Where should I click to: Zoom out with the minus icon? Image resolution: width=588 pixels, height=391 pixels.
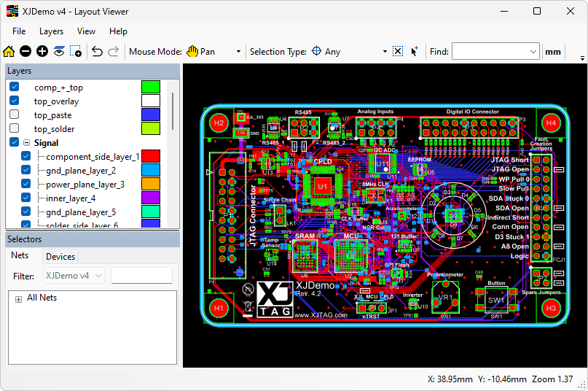tap(26, 52)
